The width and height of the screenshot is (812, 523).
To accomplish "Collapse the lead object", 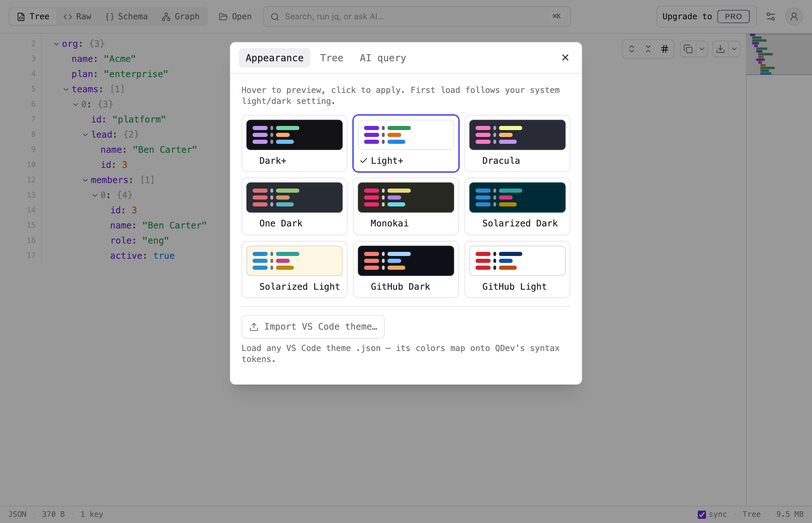I will point(85,135).
